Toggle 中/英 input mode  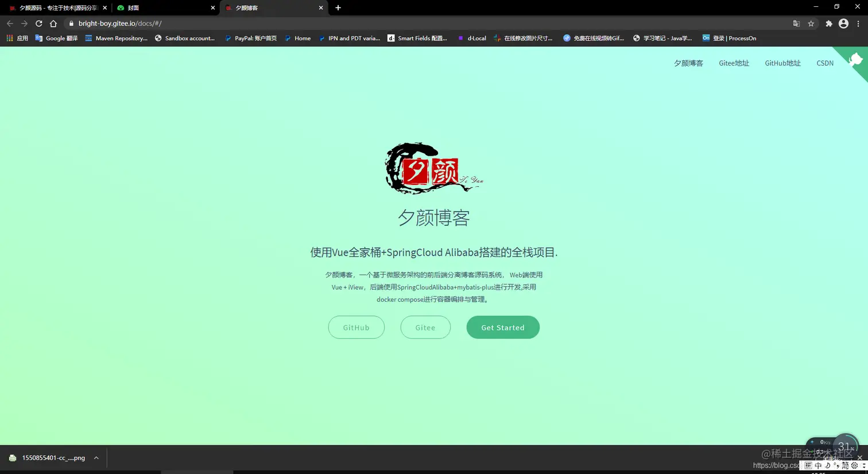(818, 465)
